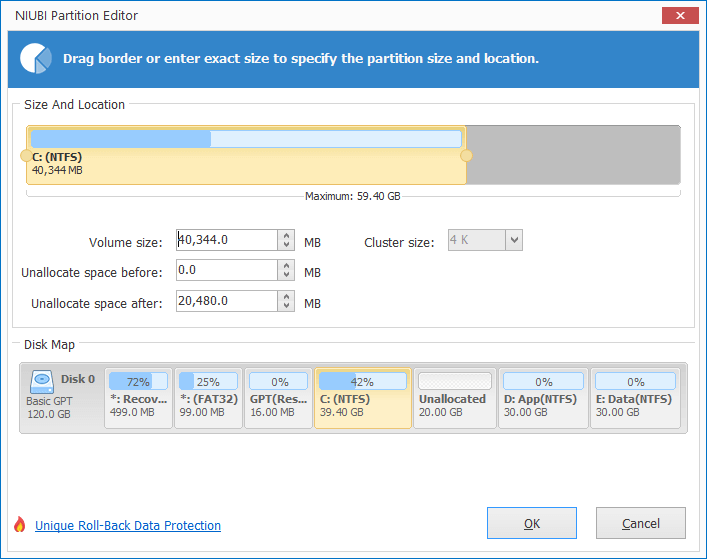Select the GPT Reserved 16.00 MB partition
This screenshot has width=707, height=559.
tap(278, 398)
